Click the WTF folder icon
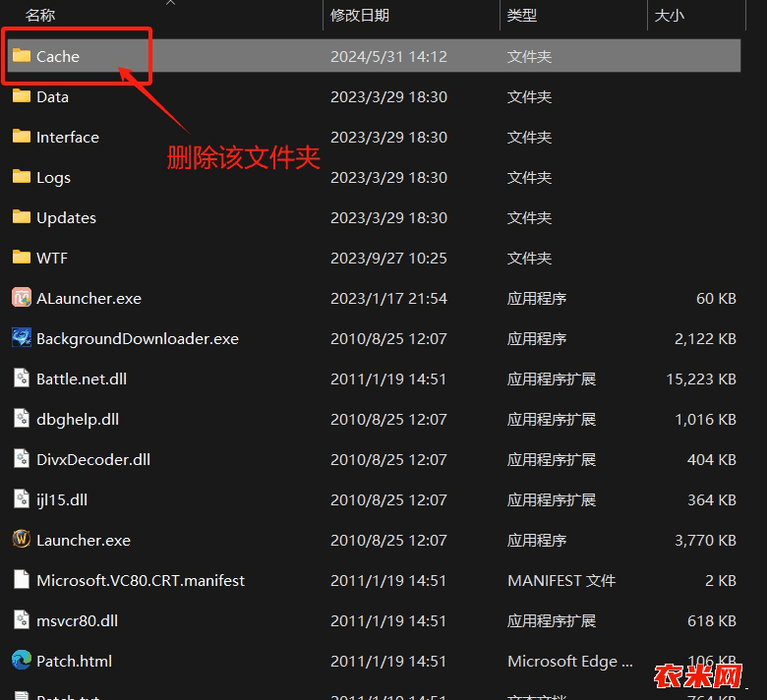 pyautogui.click(x=21, y=257)
